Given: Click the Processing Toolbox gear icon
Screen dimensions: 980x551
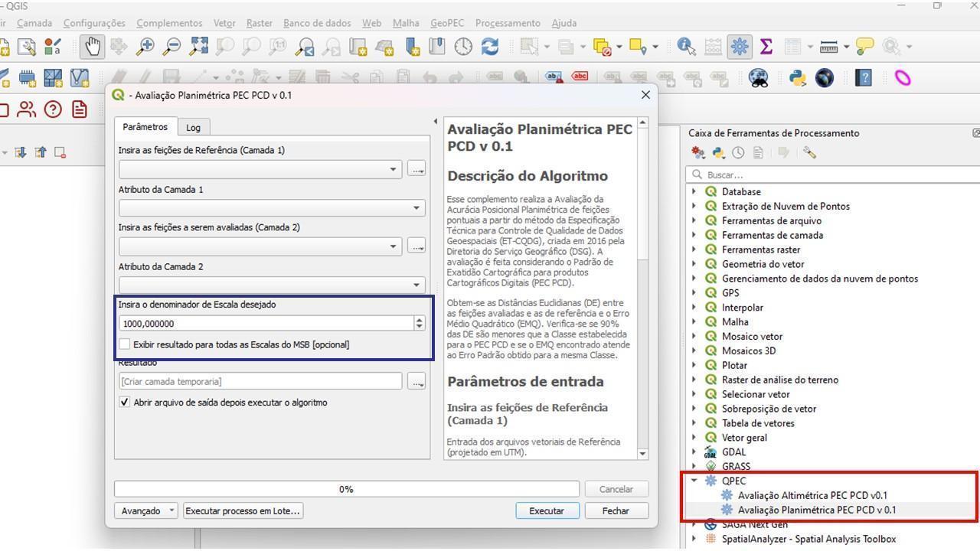Looking at the screenshot, I should click(740, 47).
